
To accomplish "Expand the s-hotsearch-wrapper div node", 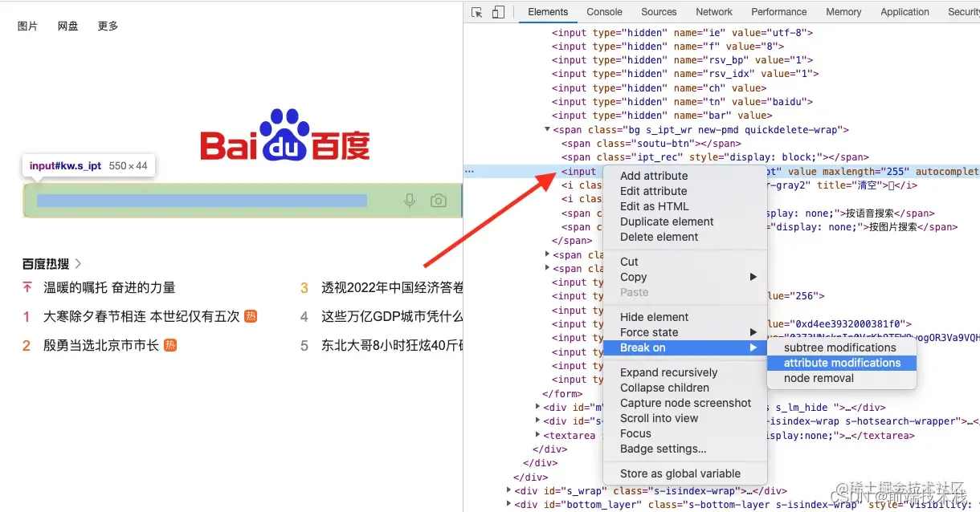I will click(537, 421).
